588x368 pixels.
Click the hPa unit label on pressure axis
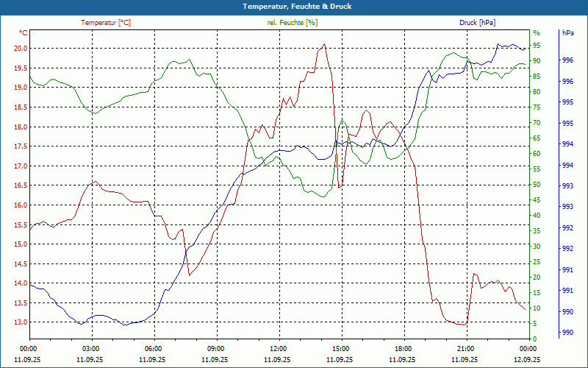pos(568,33)
